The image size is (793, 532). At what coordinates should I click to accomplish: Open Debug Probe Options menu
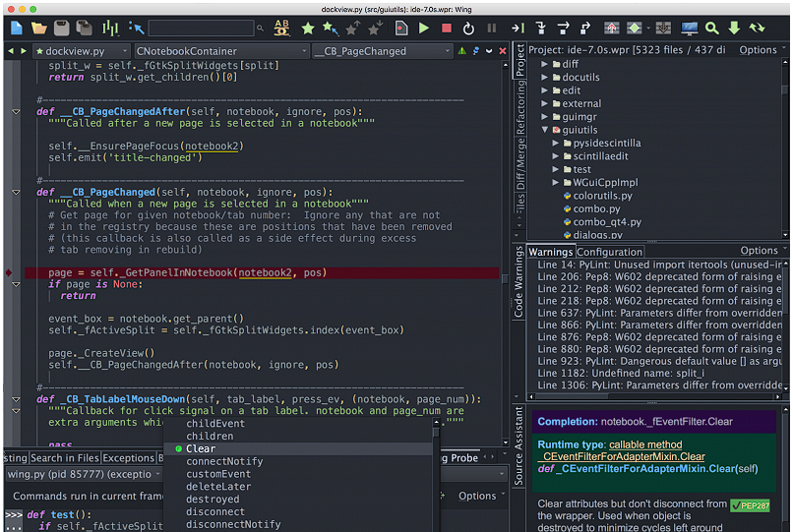(x=480, y=496)
